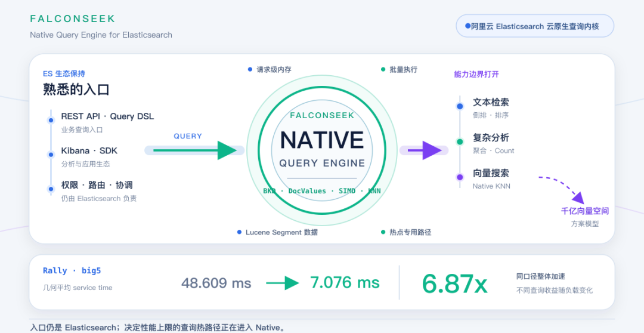
Task: Click the purple dot beside 向量搜索
Action: tap(460, 177)
